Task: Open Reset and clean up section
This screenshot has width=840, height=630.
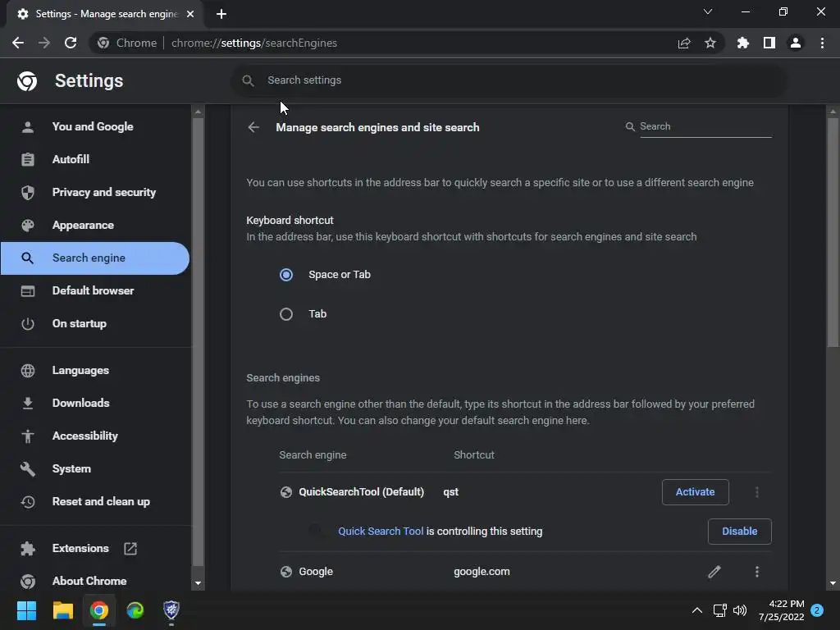Action: coord(95,502)
